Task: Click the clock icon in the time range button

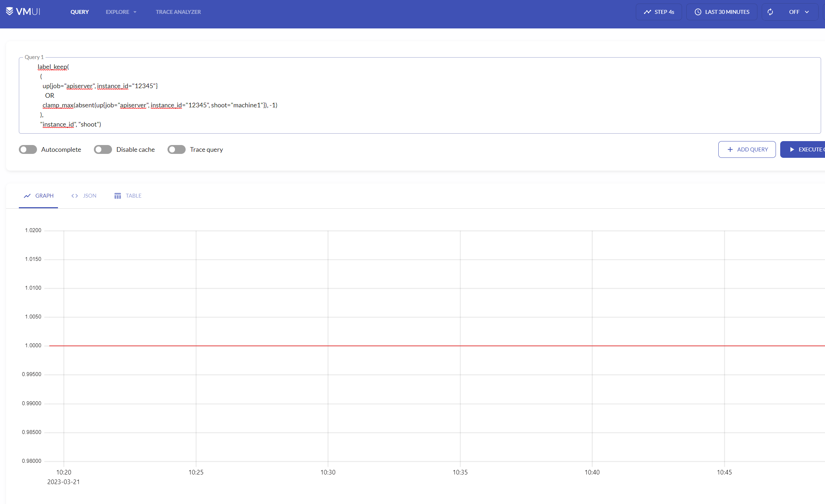Action: coord(698,11)
